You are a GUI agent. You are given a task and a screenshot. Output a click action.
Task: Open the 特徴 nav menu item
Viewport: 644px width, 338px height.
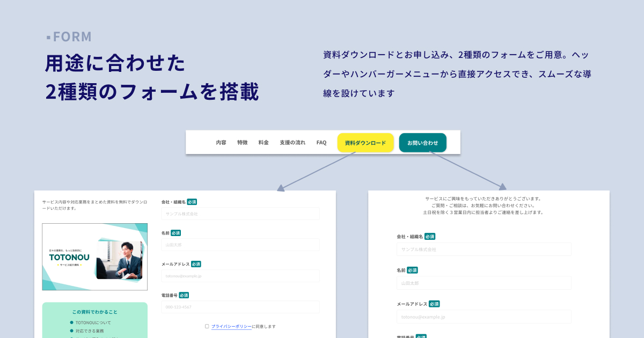coord(243,143)
